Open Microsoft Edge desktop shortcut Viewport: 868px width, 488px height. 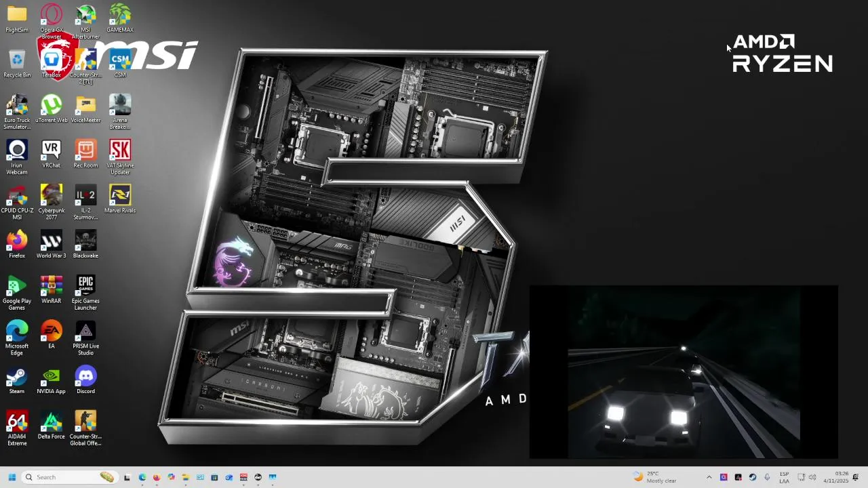pyautogui.click(x=17, y=338)
